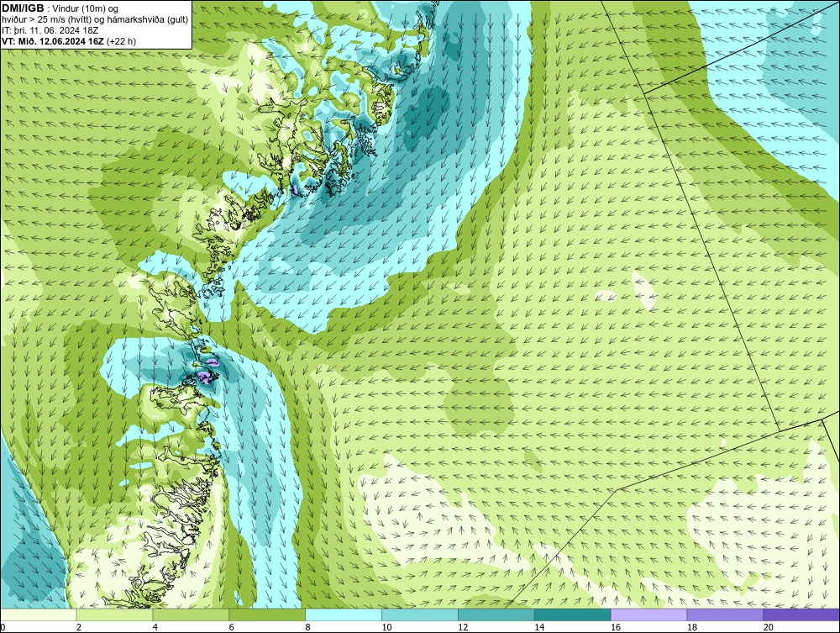The height and width of the screenshot is (633, 840).
Task: Click the 'VT: Mið. 12.06.2024 16Z' valid time
Action: 54,41
